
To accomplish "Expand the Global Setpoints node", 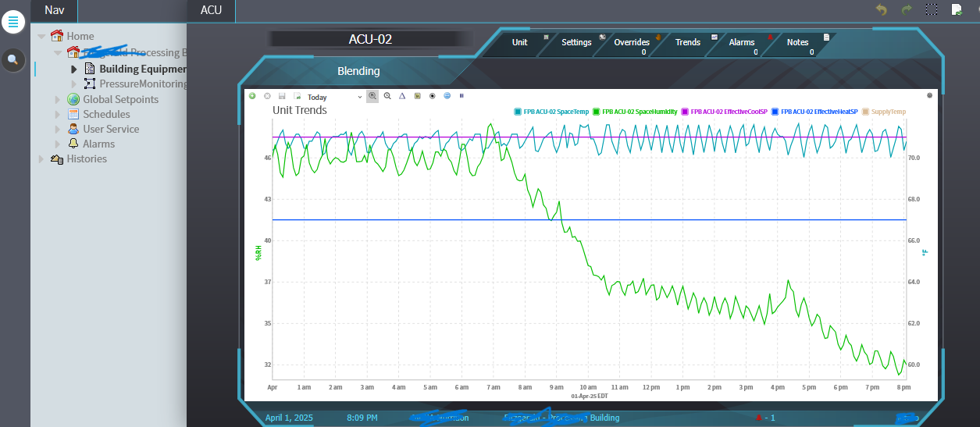I will tap(57, 99).
